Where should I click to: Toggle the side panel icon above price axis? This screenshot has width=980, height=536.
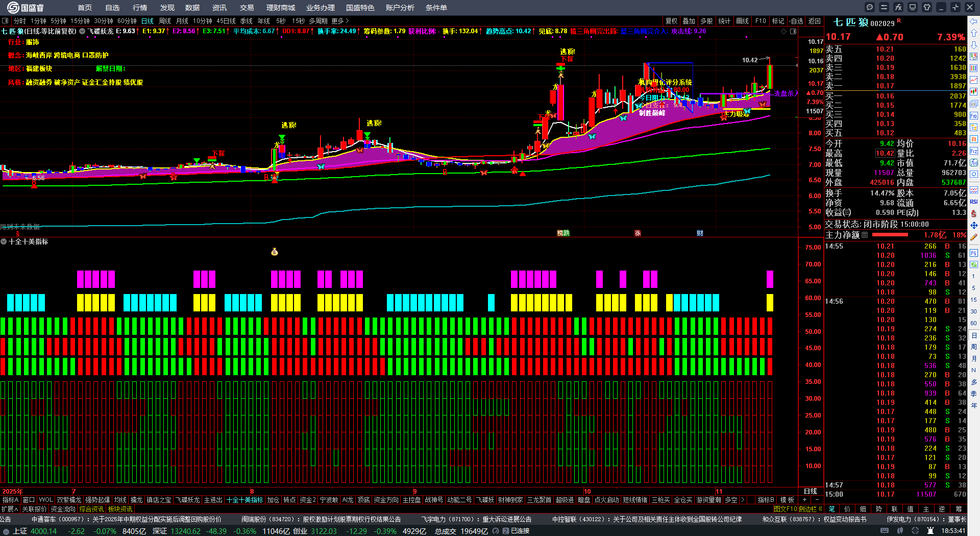click(793, 31)
